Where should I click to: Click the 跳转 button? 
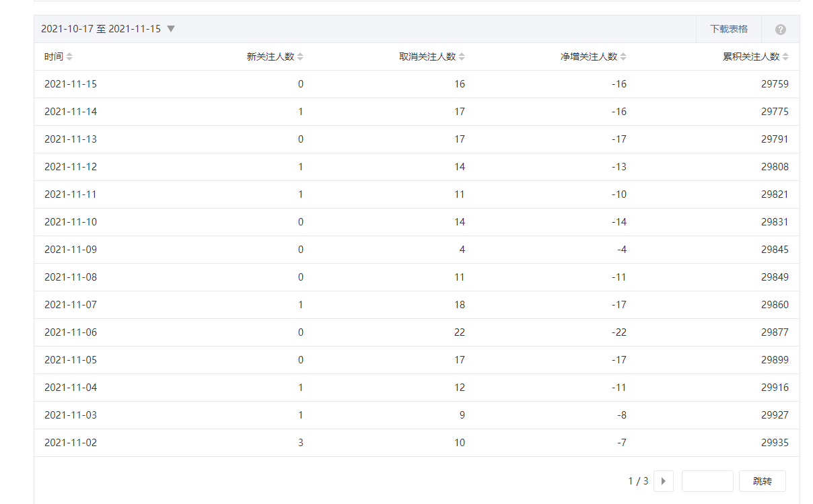762,481
